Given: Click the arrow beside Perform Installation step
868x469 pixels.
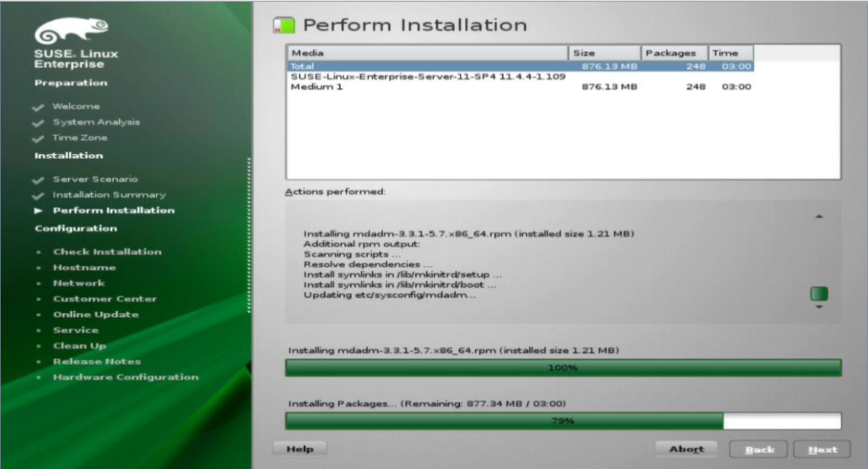Looking at the screenshot, I should 39,211.
